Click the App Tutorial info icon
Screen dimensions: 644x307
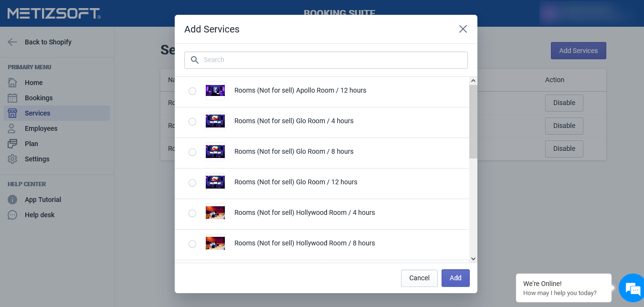(13, 200)
